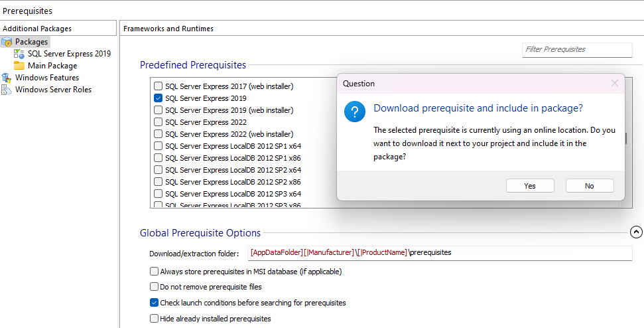Click No in the Question dialog
The width and height of the screenshot is (644, 328).
pyautogui.click(x=590, y=186)
